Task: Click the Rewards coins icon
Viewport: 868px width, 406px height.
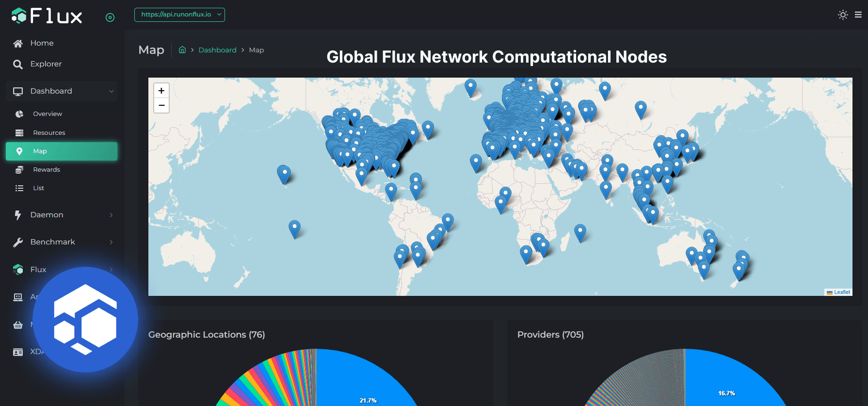Action: pos(19,170)
